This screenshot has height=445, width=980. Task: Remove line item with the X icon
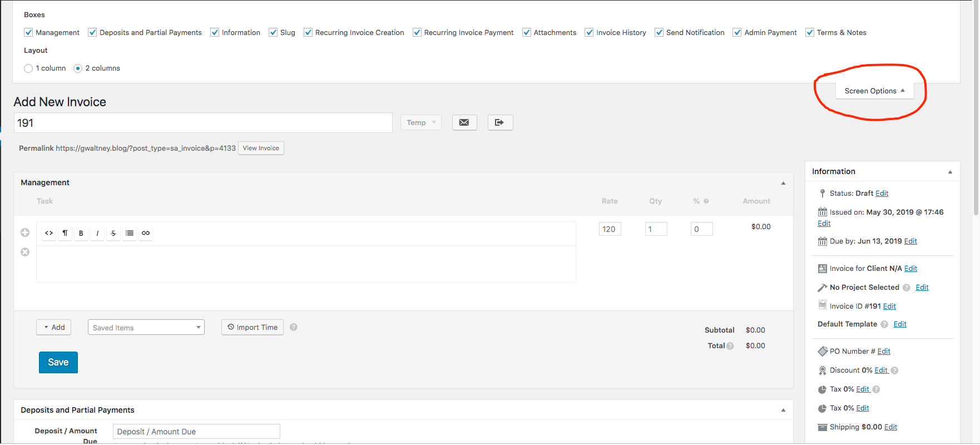coord(25,252)
